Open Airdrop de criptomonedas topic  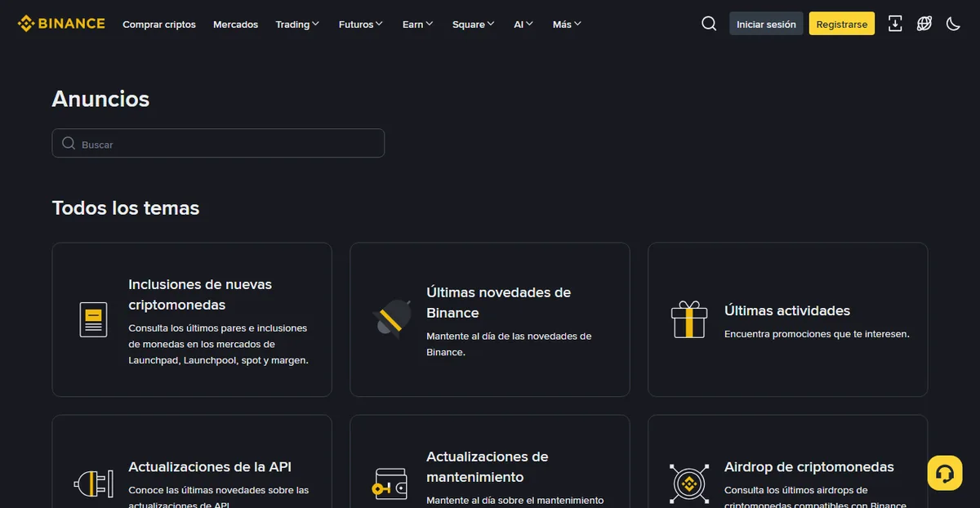[x=788, y=461]
